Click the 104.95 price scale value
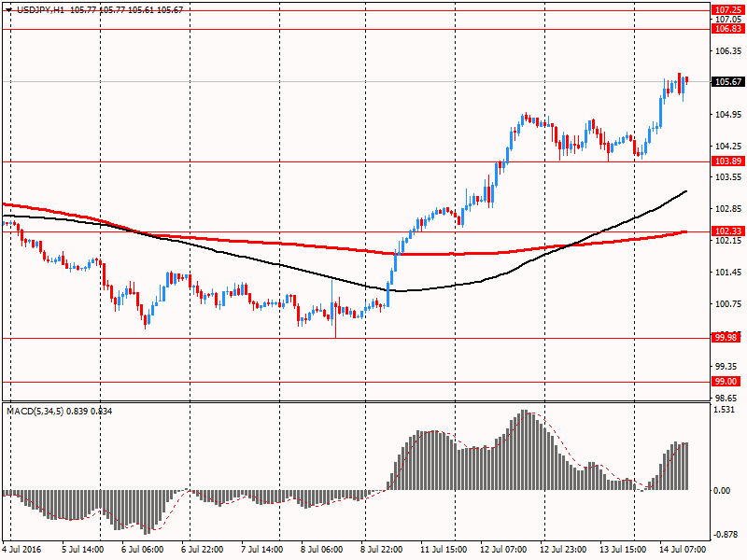Screen dimensions: 747x560 coord(728,114)
